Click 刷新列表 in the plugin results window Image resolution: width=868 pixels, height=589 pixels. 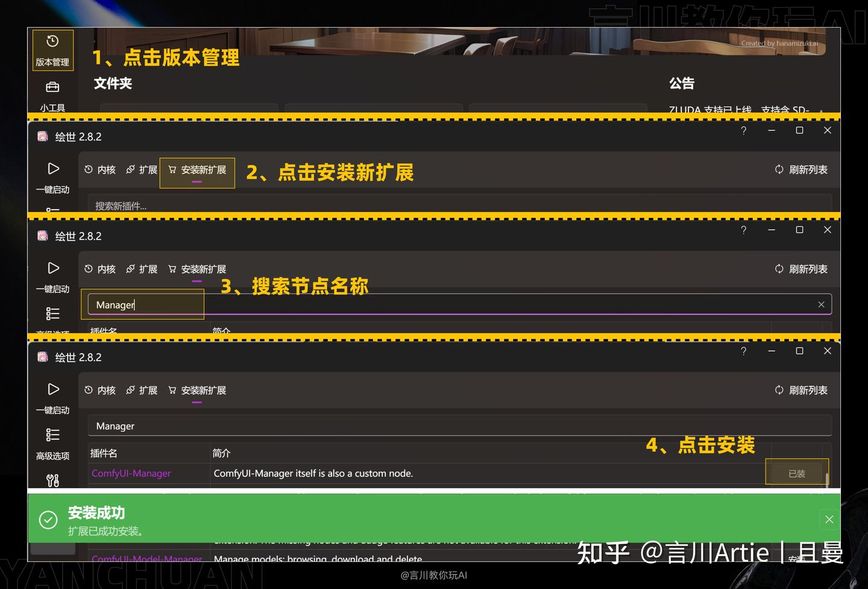801,391
